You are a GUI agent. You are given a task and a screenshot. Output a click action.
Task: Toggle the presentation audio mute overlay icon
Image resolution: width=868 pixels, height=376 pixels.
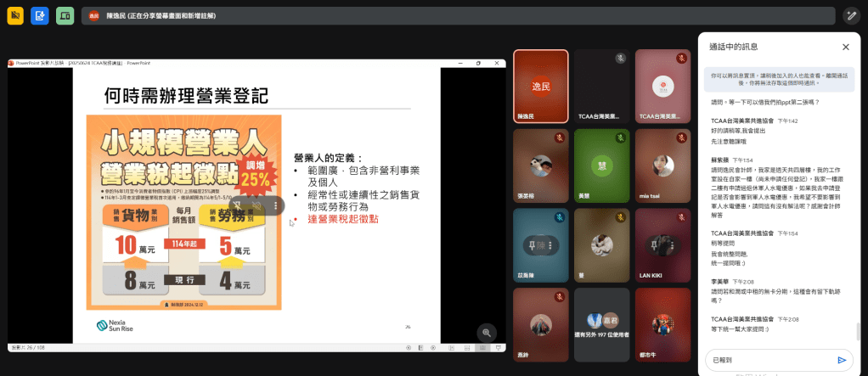(x=256, y=205)
